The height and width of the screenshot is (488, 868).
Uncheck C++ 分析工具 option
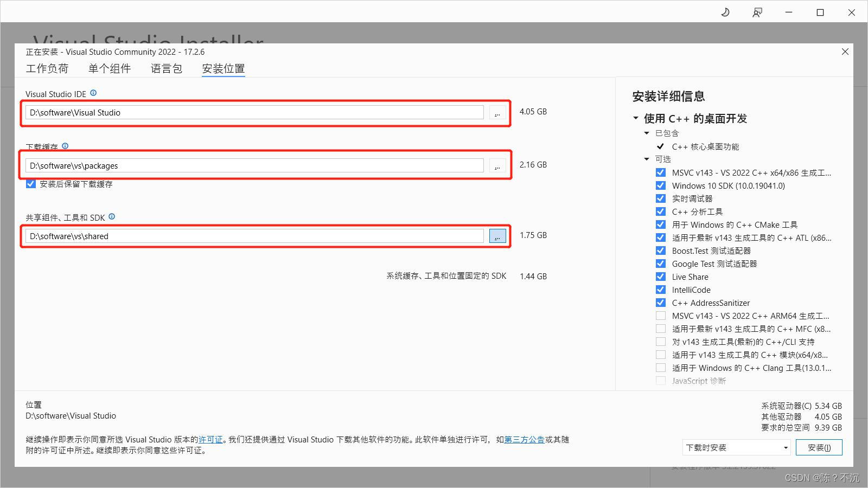[660, 211]
